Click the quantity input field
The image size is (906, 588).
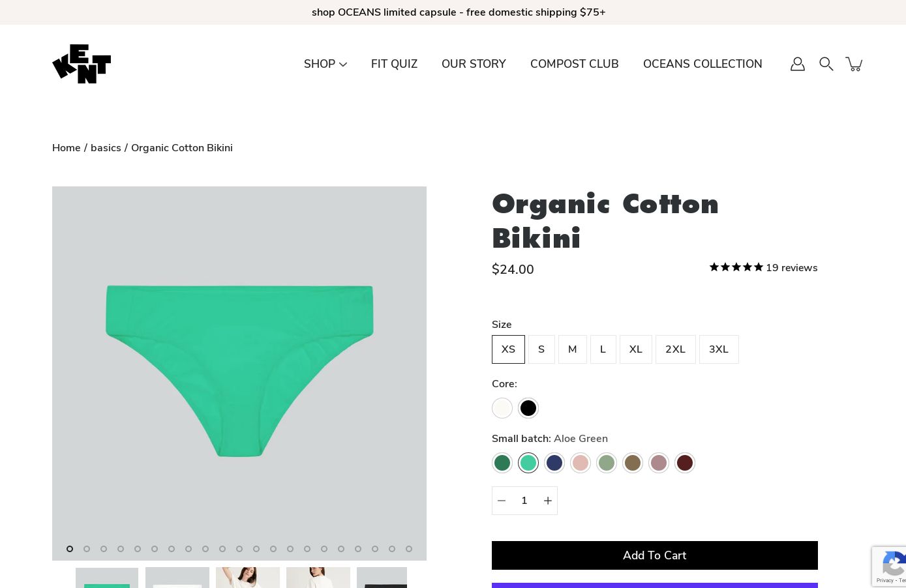tap(524, 501)
